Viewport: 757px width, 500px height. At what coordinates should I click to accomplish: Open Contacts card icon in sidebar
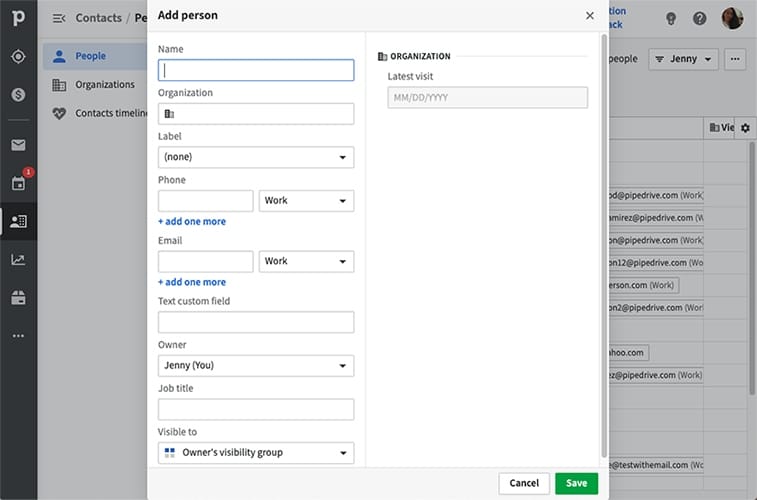point(18,222)
